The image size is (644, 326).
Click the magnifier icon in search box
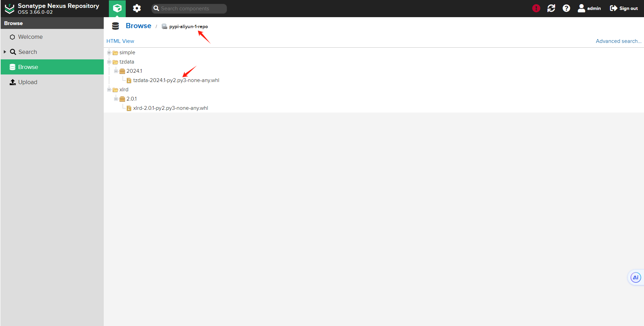click(x=156, y=8)
